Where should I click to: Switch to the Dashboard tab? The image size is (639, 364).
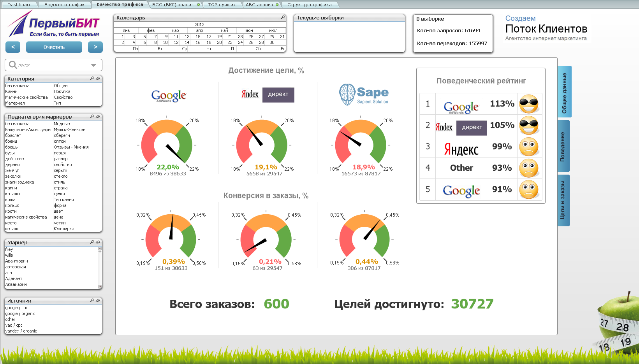[x=19, y=5]
